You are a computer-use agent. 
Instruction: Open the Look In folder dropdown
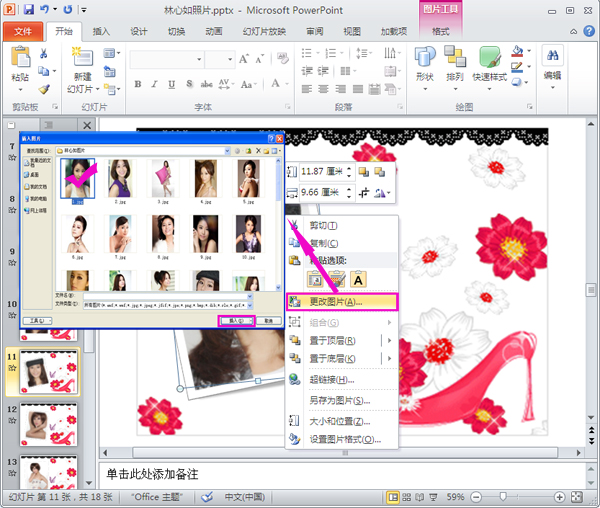tap(227, 151)
